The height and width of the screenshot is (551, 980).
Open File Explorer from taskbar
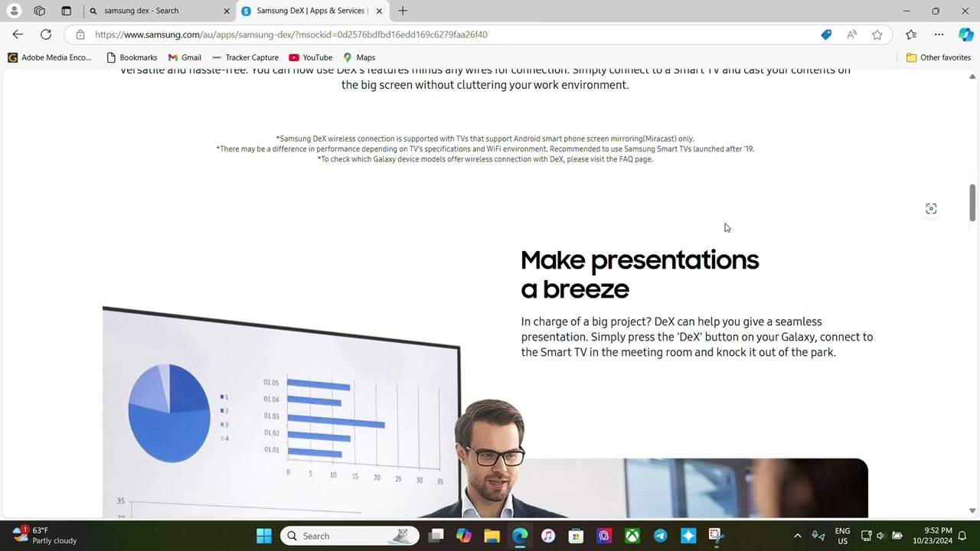tap(492, 536)
